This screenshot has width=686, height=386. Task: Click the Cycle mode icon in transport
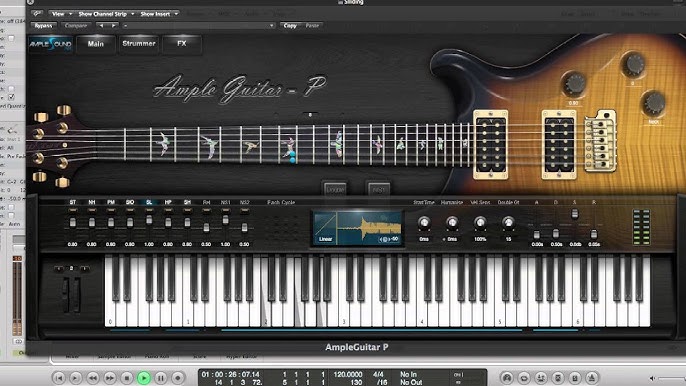click(524, 378)
